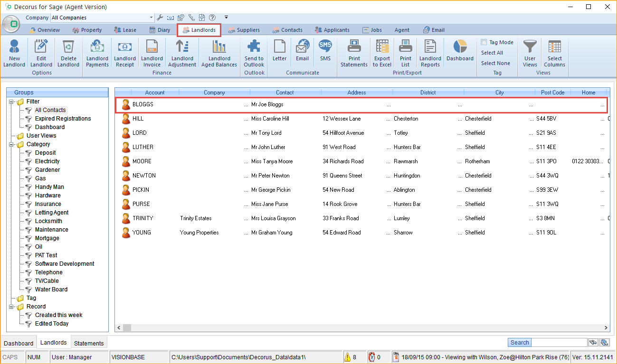Select the TRINITY landlord row
Viewport: 617px width, 364px height.
pyautogui.click(x=362, y=218)
